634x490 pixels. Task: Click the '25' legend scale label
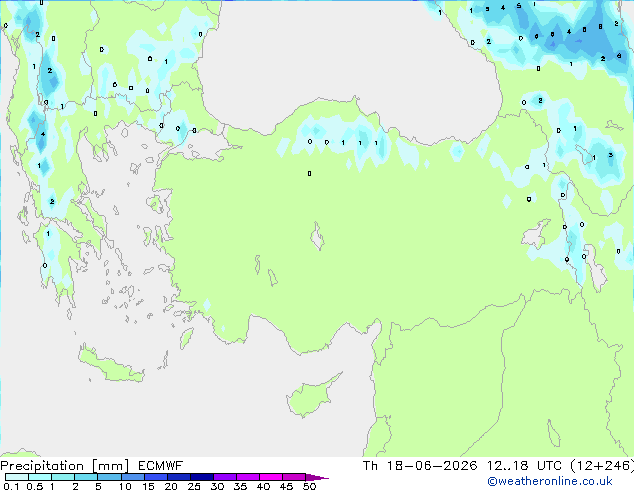(194, 486)
